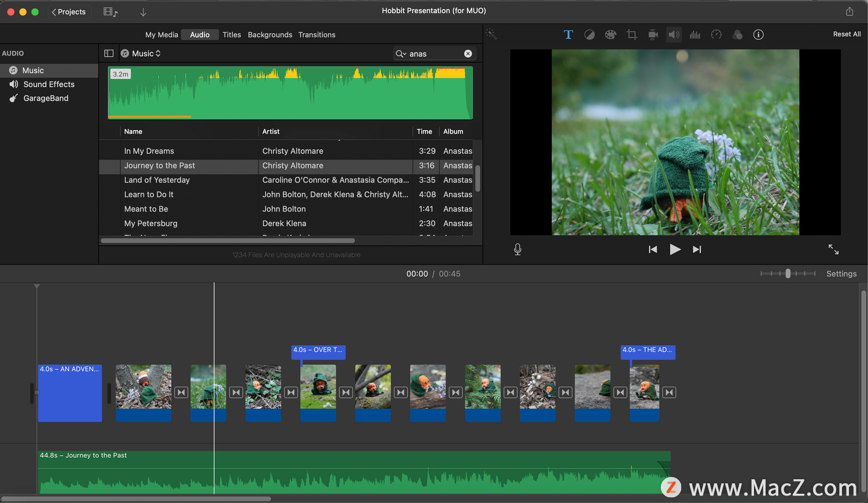Skip to next clip in viewer
This screenshot has width=868, height=503.
click(697, 249)
